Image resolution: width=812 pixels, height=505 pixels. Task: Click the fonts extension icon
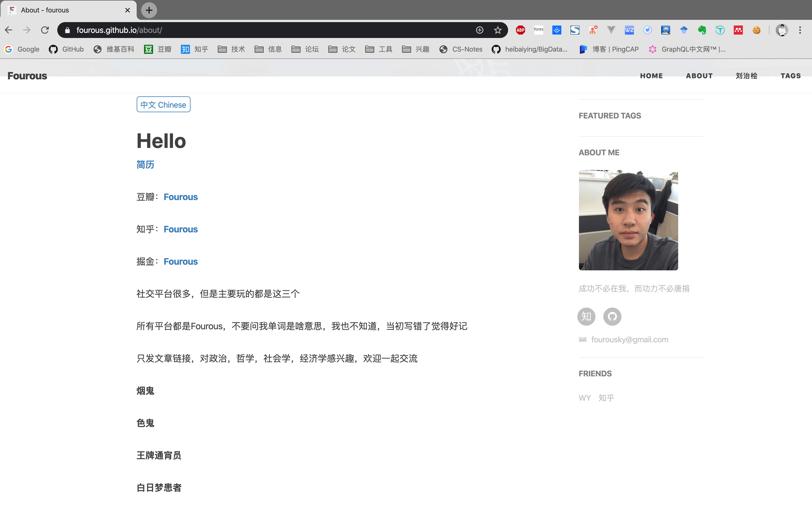click(538, 30)
